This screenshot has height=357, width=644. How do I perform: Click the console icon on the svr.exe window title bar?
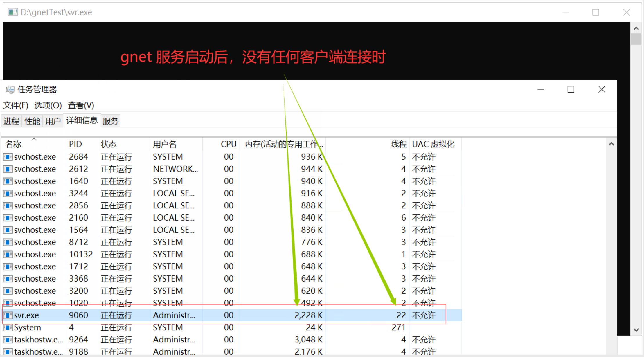tap(13, 12)
